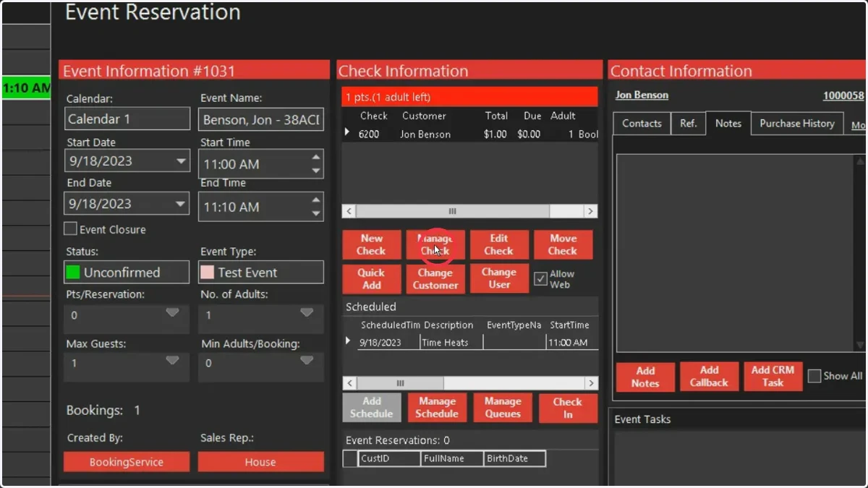The image size is (868, 488).
Task: Click the pink Test Event swatch
Action: 208,273
